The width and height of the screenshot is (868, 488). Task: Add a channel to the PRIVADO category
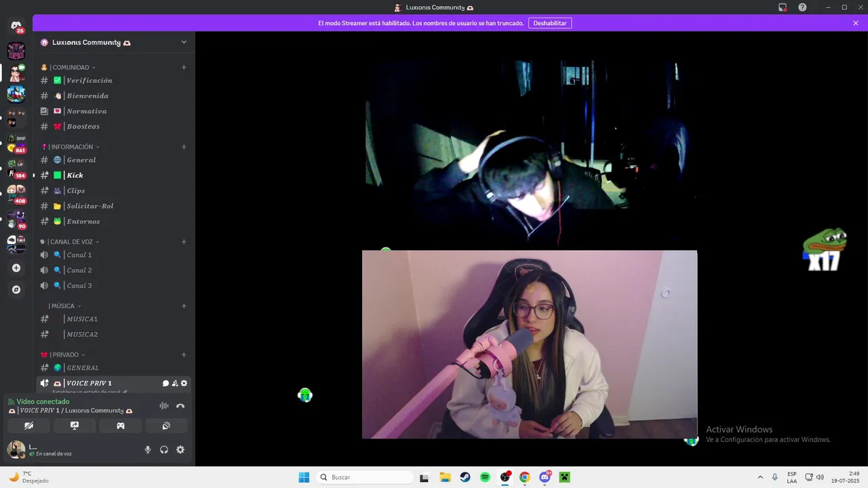(184, 354)
